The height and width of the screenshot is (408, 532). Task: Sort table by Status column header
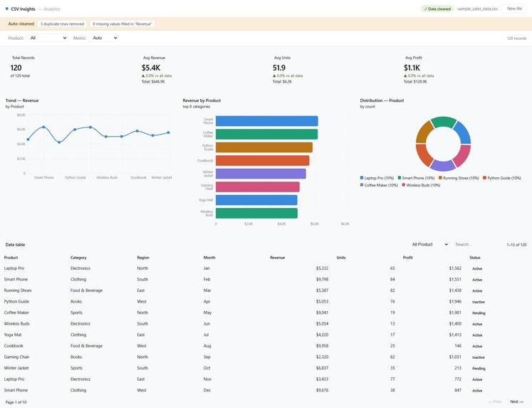[x=474, y=258]
